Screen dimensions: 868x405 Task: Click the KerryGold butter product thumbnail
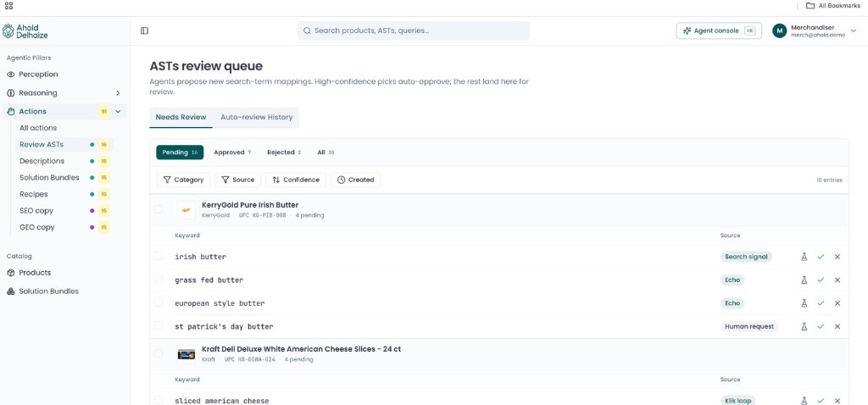tap(186, 210)
